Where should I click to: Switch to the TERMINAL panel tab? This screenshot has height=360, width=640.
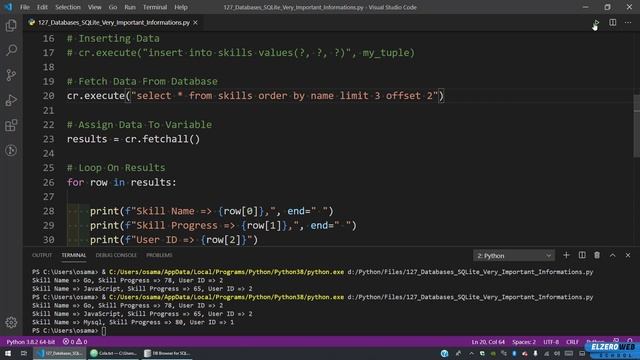tap(73, 255)
